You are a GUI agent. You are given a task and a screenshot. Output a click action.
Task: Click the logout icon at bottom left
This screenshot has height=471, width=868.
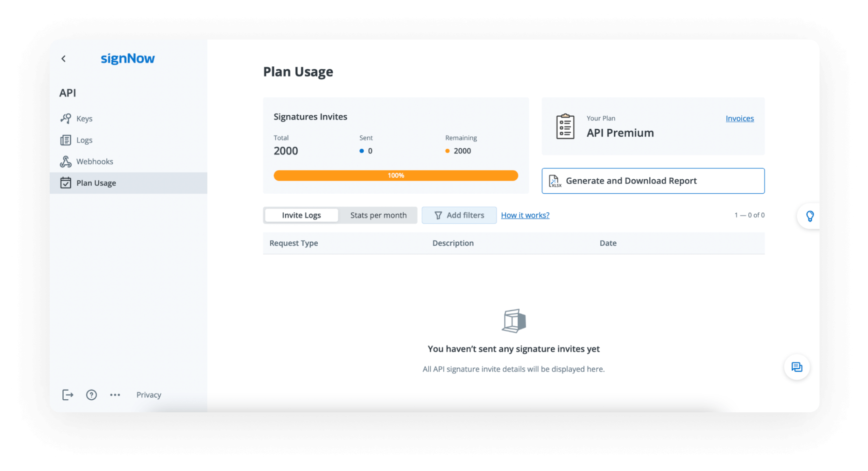(x=68, y=395)
